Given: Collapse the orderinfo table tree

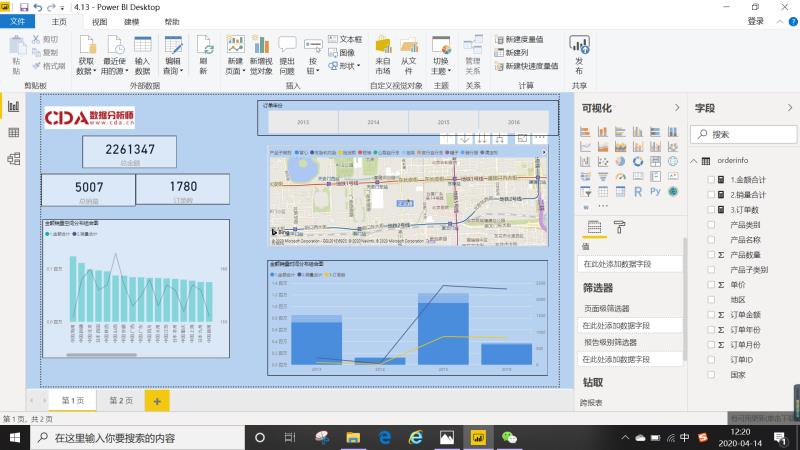Looking at the screenshot, I should click(694, 161).
